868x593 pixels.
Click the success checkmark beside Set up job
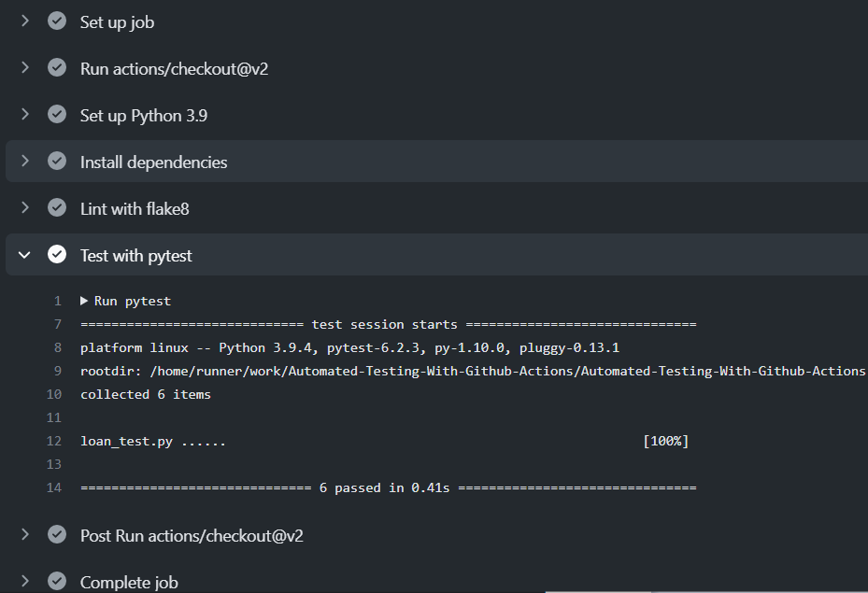pos(57,21)
